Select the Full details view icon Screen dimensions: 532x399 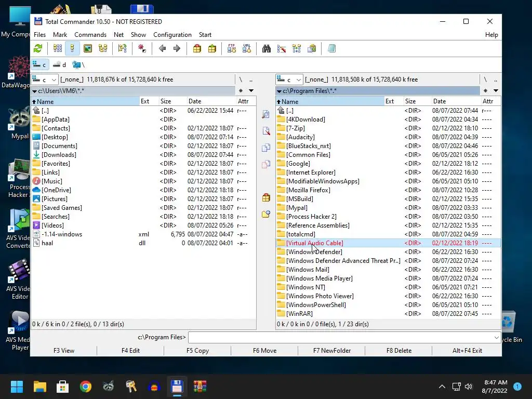pyautogui.click(x=72, y=48)
